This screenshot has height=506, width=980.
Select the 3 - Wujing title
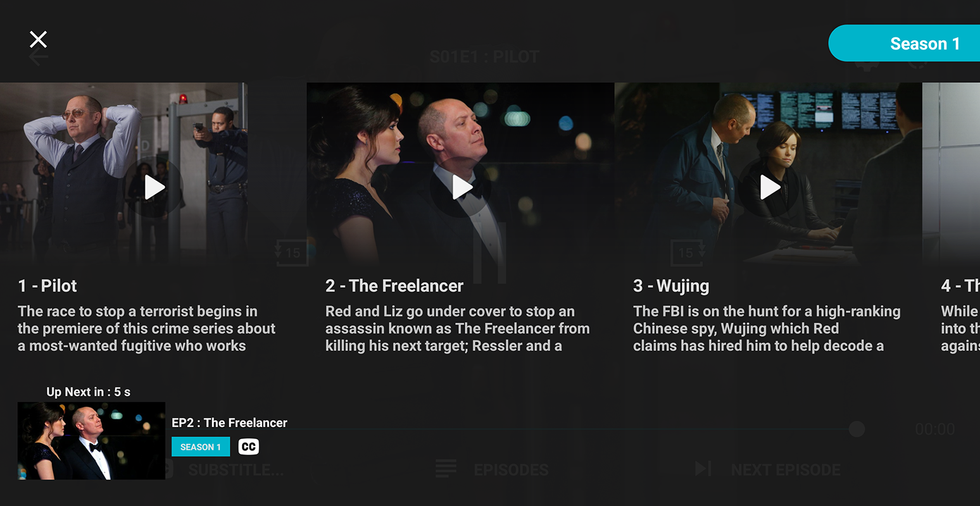pyautogui.click(x=671, y=286)
